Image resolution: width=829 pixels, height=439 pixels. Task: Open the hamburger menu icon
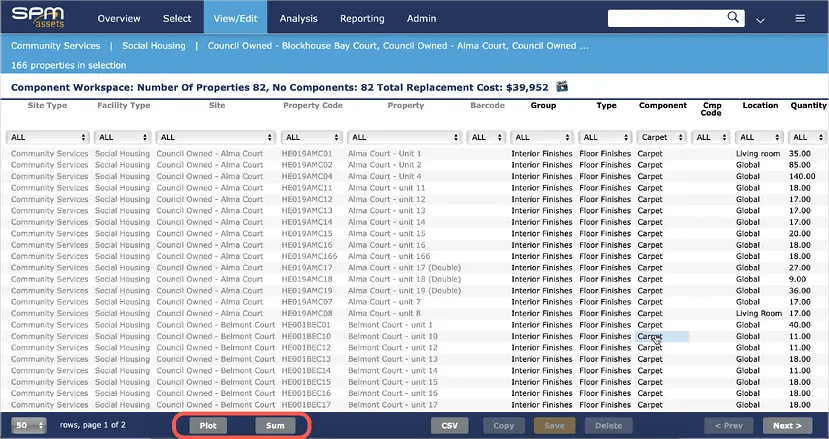(799, 18)
